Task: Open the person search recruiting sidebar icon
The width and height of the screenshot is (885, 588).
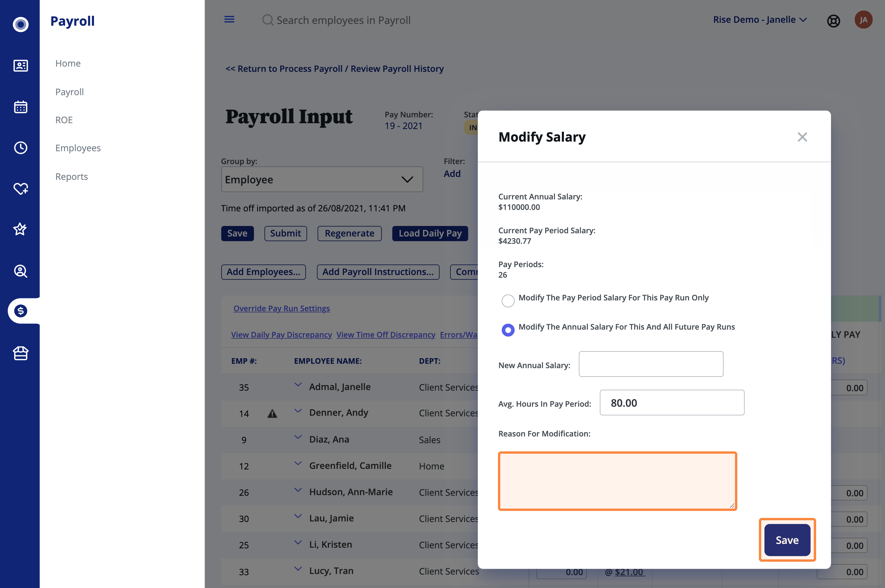Action: pyautogui.click(x=21, y=271)
